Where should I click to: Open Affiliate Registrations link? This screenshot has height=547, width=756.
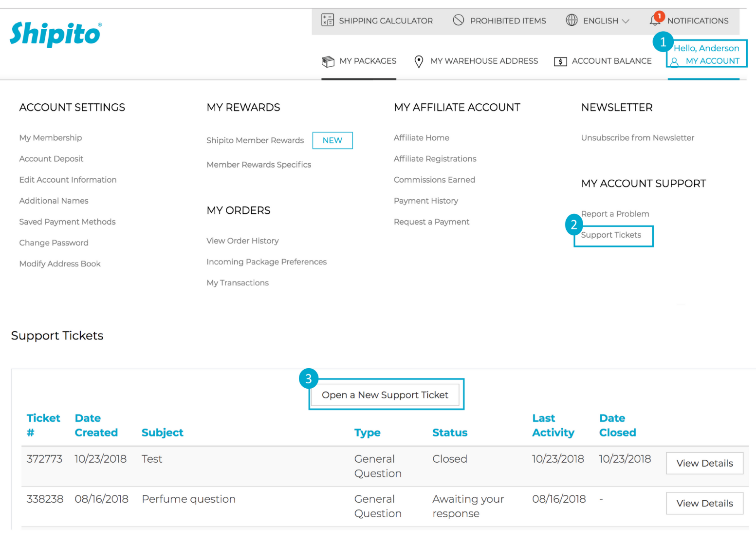435,159
